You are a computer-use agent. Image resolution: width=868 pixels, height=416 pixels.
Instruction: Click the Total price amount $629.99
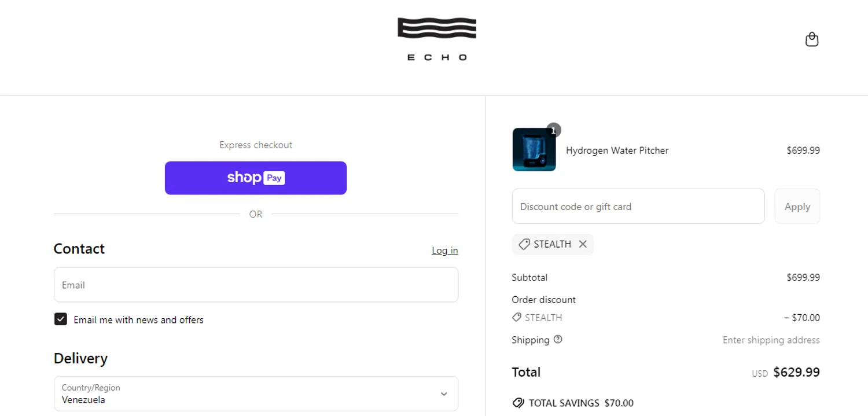(796, 373)
